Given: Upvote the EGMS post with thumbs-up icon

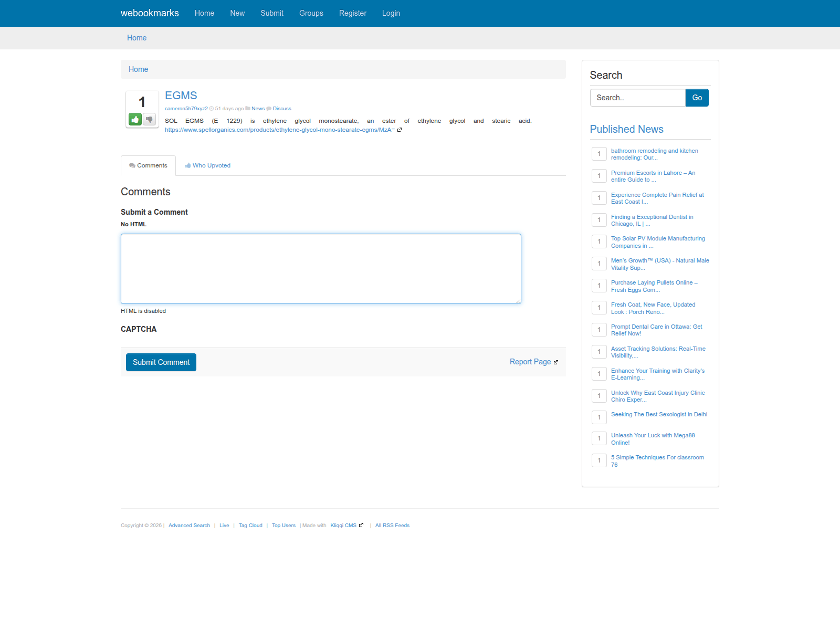Looking at the screenshot, I should 135,120.
